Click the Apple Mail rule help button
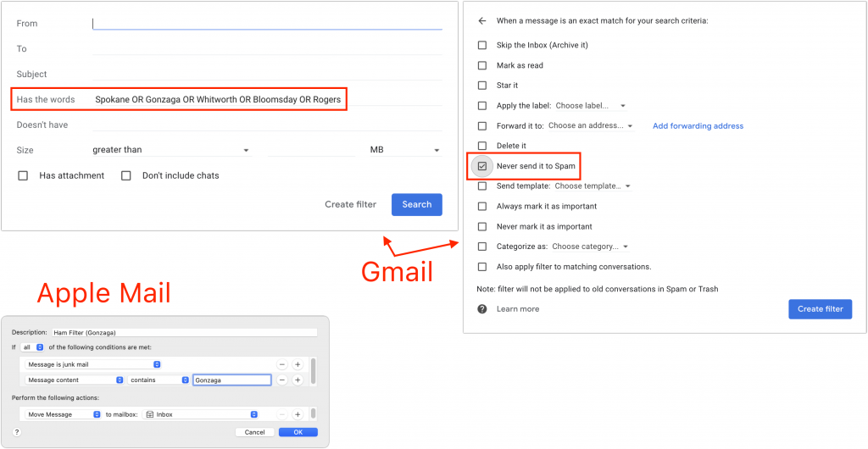Screen dimensions: 868x449 click(x=17, y=432)
